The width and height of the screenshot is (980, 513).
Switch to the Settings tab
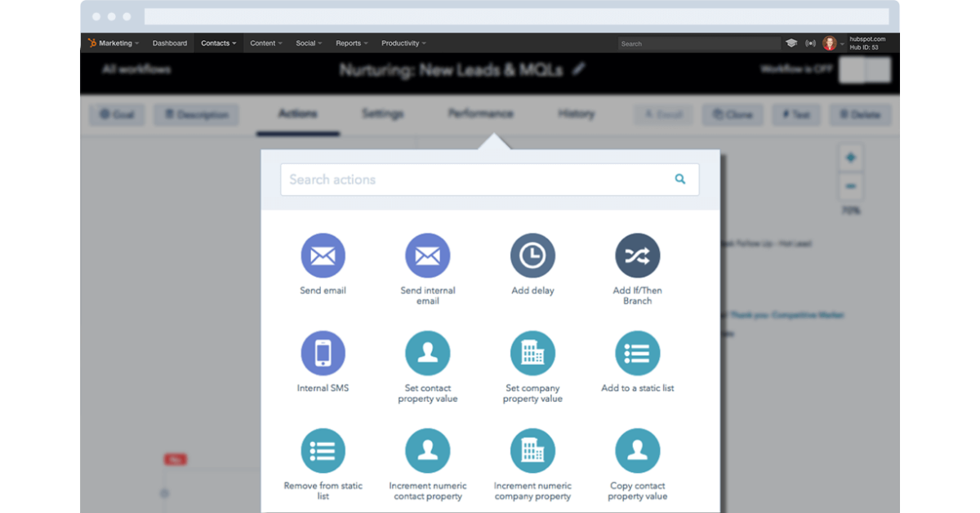(x=382, y=114)
